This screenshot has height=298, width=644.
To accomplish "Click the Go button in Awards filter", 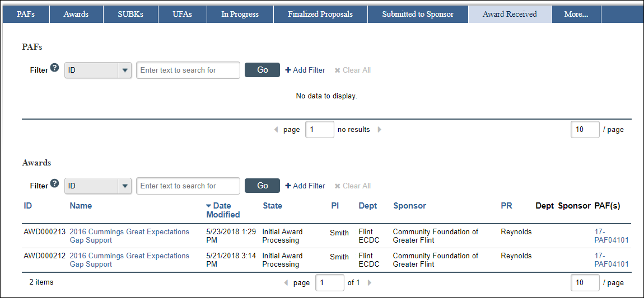I will [x=263, y=186].
